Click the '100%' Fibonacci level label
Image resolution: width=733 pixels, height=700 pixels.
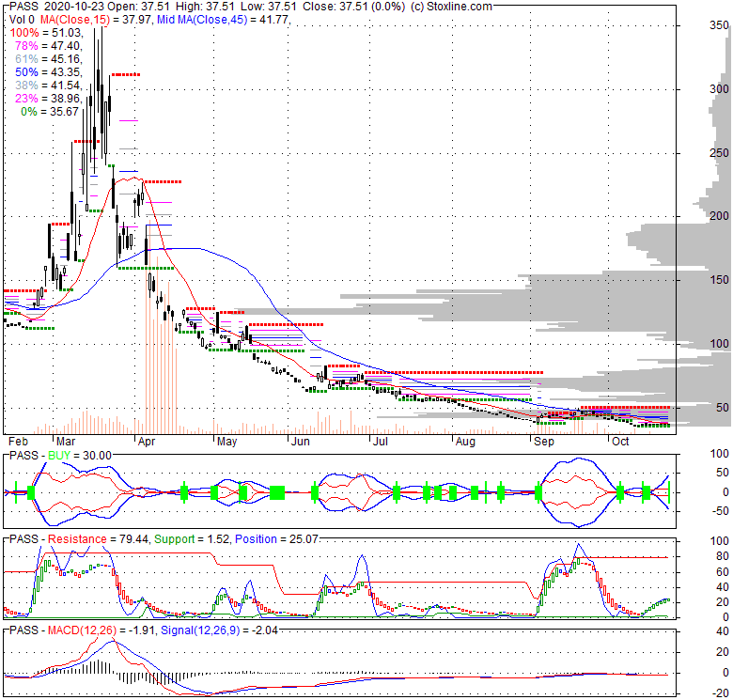point(24,33)
